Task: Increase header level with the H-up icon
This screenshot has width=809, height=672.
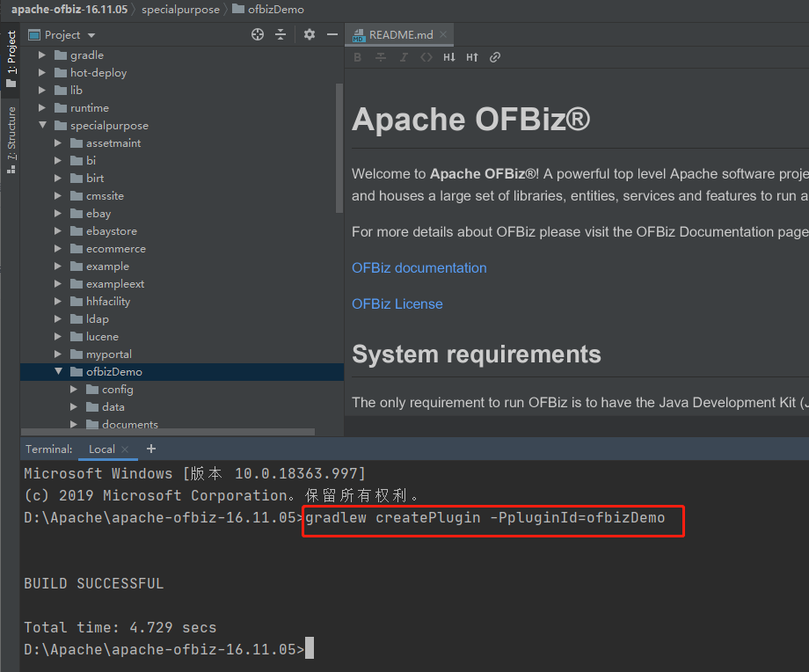Action: 472,57
